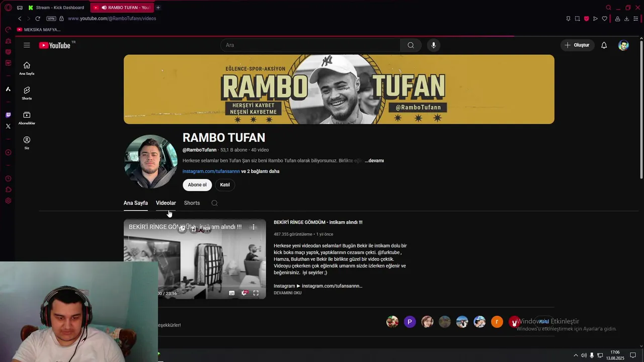
Task: Open taskbar volume control
Action: tap(584, 355)
